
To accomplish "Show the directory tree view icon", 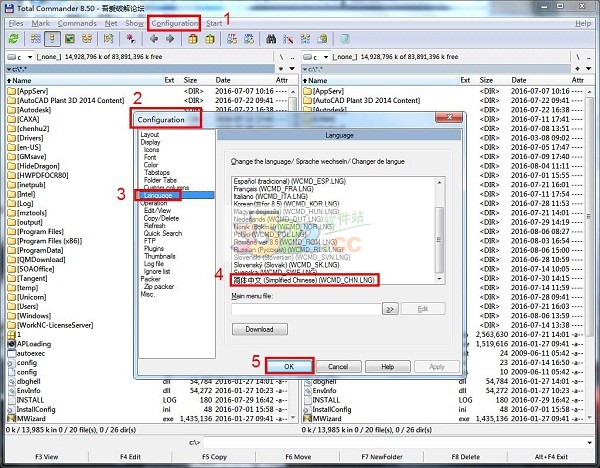I will coord(87,39).
